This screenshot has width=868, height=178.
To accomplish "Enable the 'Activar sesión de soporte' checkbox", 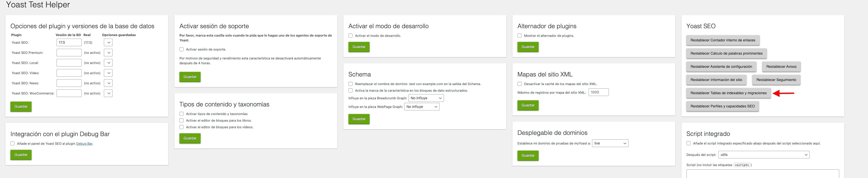I will click(x=181, y=49).
